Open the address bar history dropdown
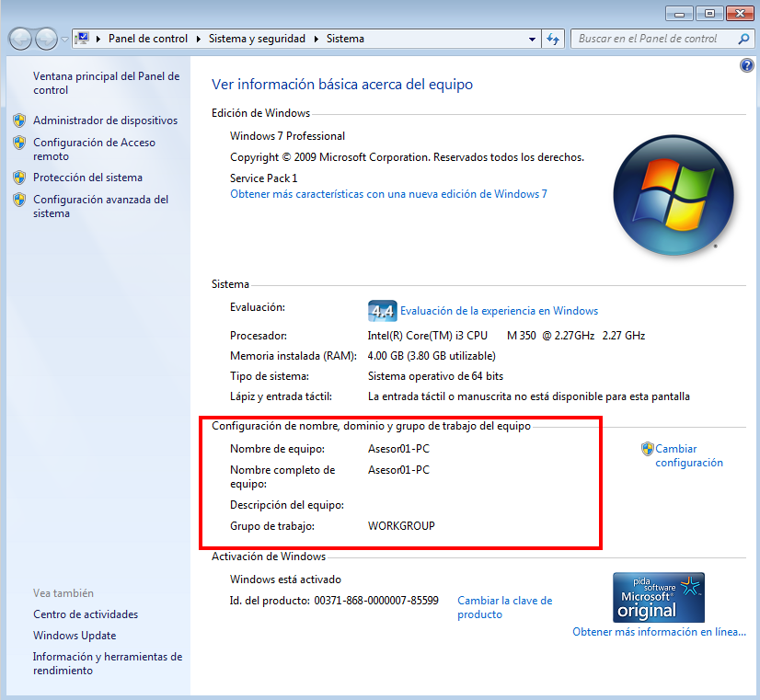Screen dimensions: 760x700 [x=532, y=39]
